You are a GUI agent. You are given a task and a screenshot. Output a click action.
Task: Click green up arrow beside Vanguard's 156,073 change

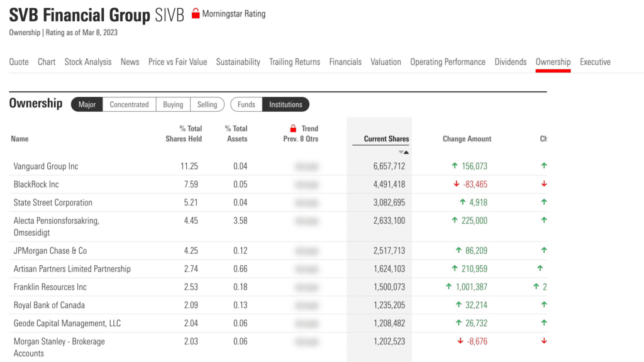(x=454, y=167)
